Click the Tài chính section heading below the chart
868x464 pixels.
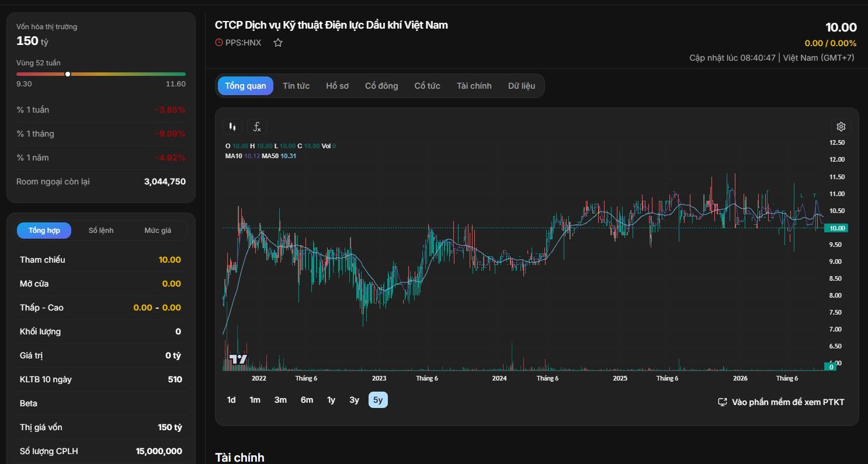pos(239,458)
